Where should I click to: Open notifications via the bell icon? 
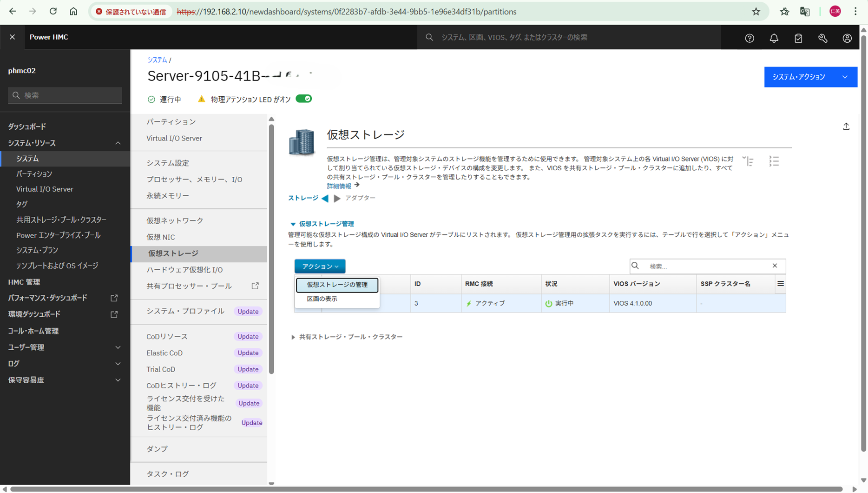tap(774, 38)
